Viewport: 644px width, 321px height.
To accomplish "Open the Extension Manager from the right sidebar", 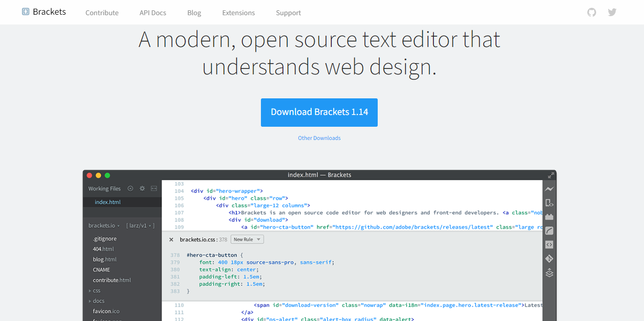I will point(549,216).
